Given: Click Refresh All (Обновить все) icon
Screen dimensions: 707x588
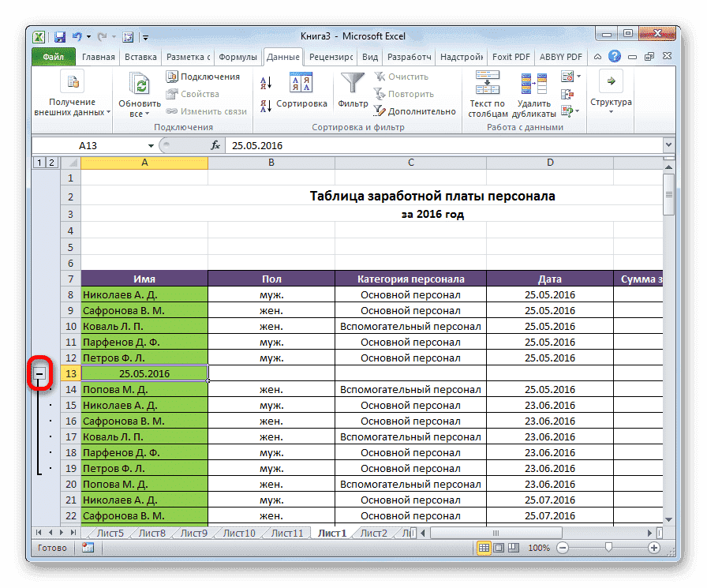Looking at the screenshot, I should [140, 84].
